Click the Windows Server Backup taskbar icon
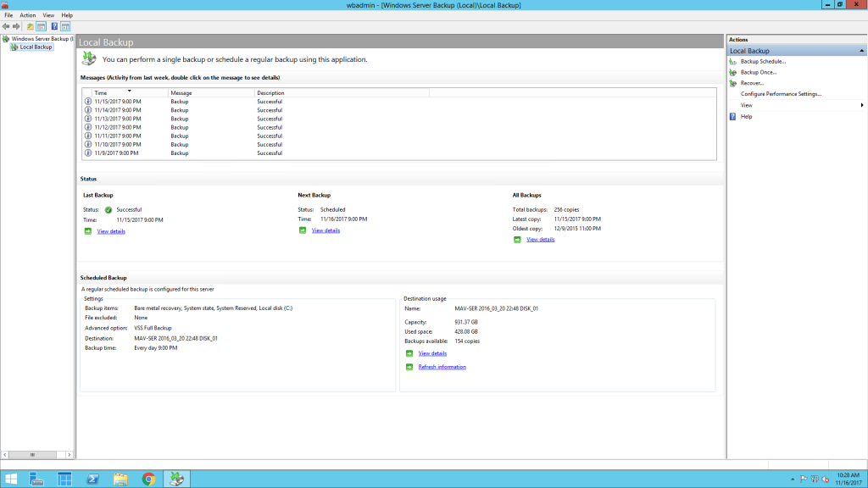868x488 pixels. coord(176,480)
